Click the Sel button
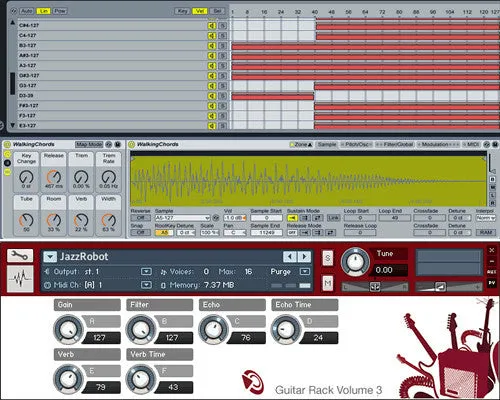Viewport: 500px width, 400px height. tap(217, 11)
